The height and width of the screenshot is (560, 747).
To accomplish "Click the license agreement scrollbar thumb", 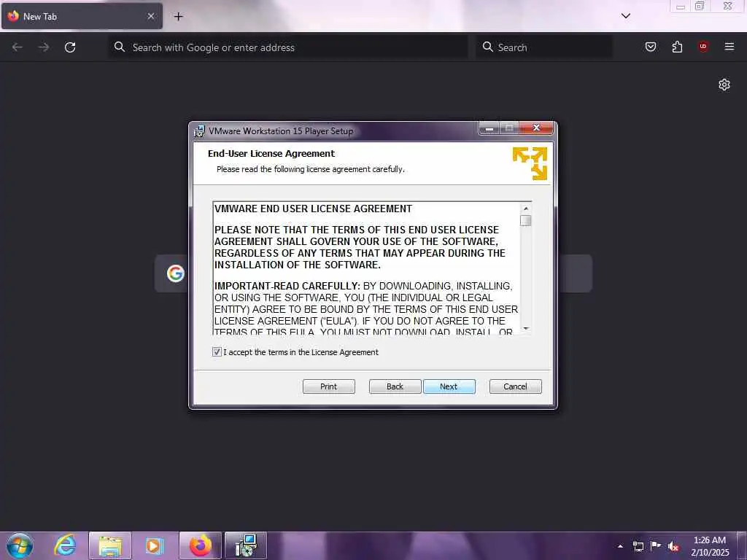I will click(x=526, y=220).
